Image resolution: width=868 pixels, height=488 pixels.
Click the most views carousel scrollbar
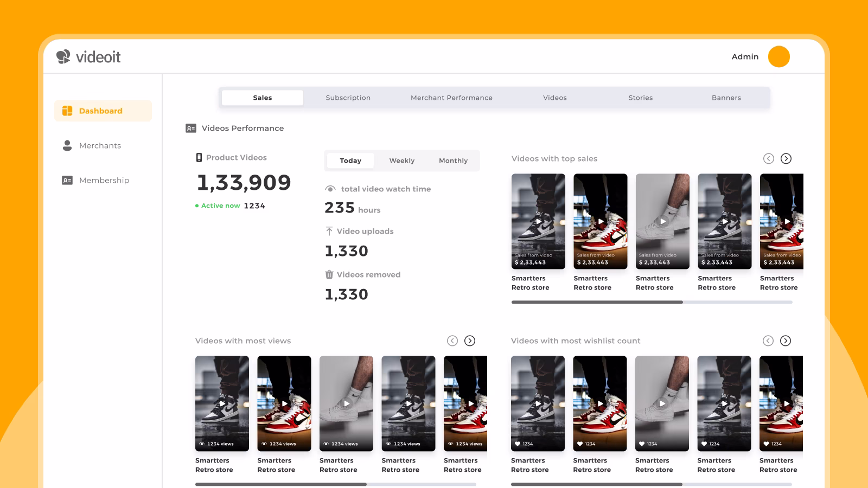pos(336,484)
